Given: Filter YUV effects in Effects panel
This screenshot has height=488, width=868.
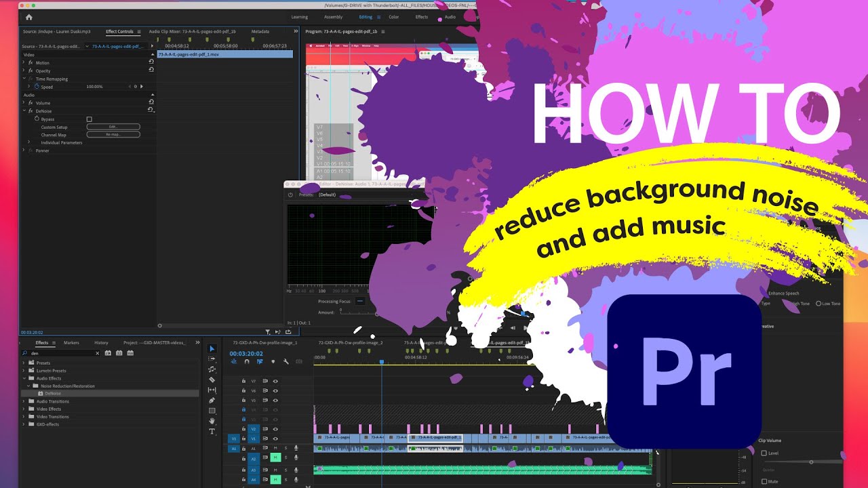Looking at the screenshot, I should point(130,353).
